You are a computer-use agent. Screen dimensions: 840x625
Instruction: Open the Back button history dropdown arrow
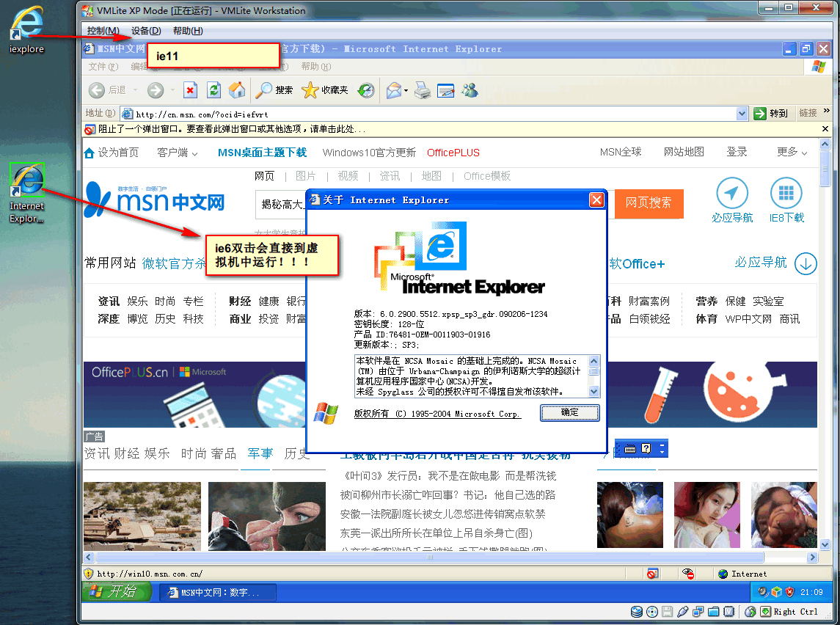tap(136, 90)
